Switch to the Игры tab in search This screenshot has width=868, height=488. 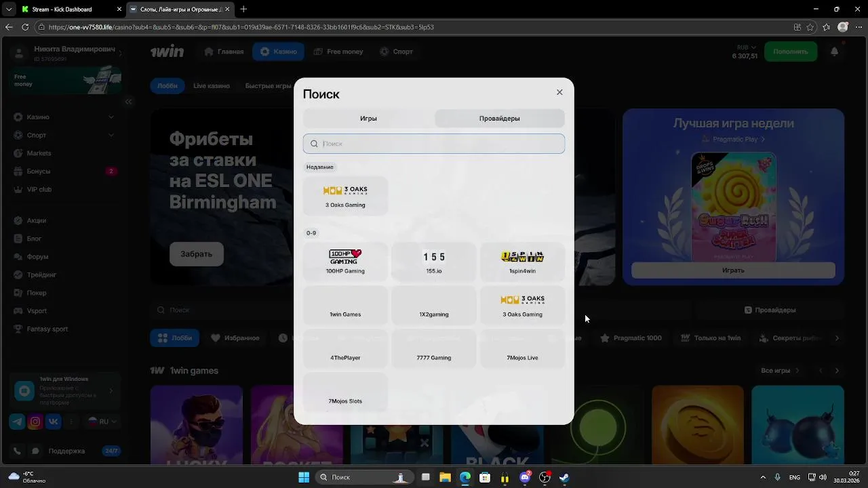(x=368, y=118)
